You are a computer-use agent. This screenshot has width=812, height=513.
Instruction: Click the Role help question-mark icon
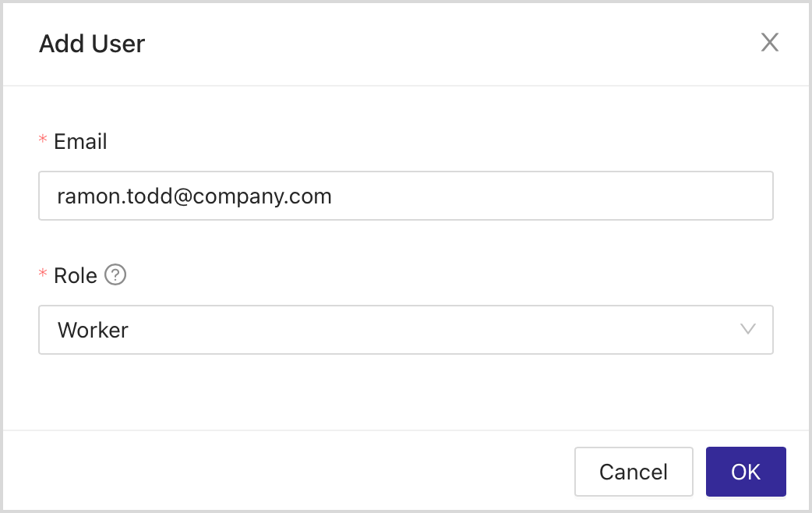(115, 275)
